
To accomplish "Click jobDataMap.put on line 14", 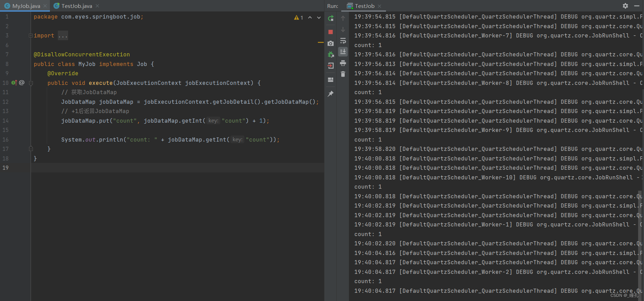I will click(85, 121).
